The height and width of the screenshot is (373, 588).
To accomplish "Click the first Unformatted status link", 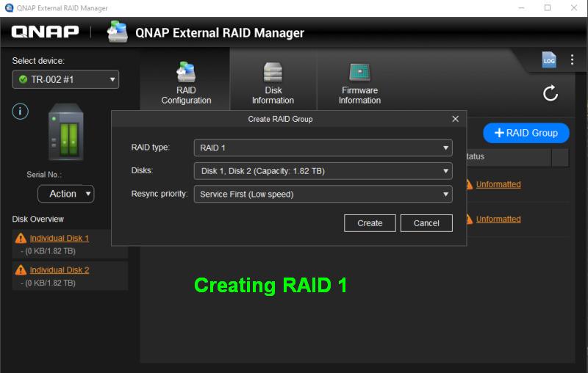I will (x=498, y=184).
